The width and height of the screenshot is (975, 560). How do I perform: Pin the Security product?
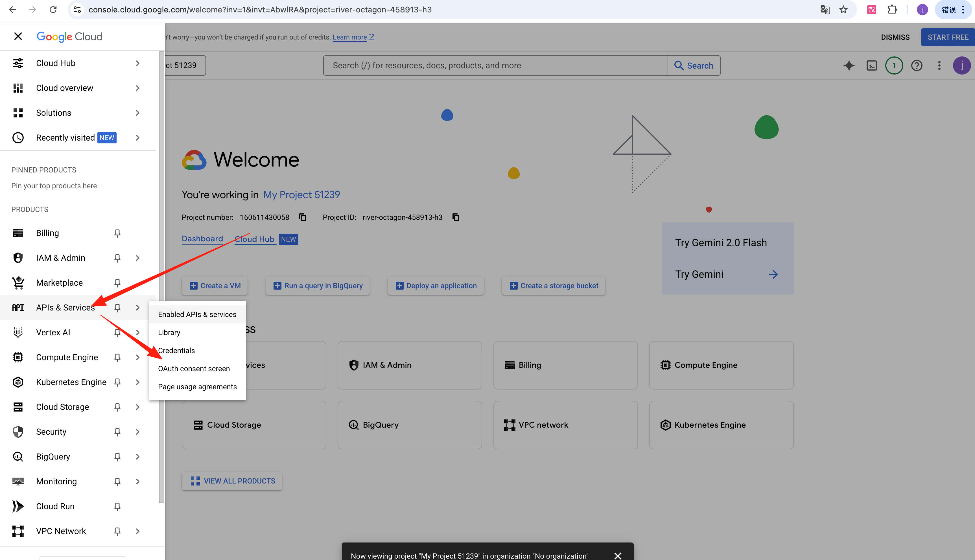pos(117,432)
